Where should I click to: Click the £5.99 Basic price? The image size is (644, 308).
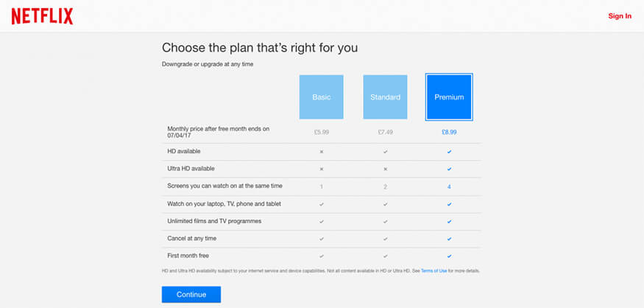[322, 133]
